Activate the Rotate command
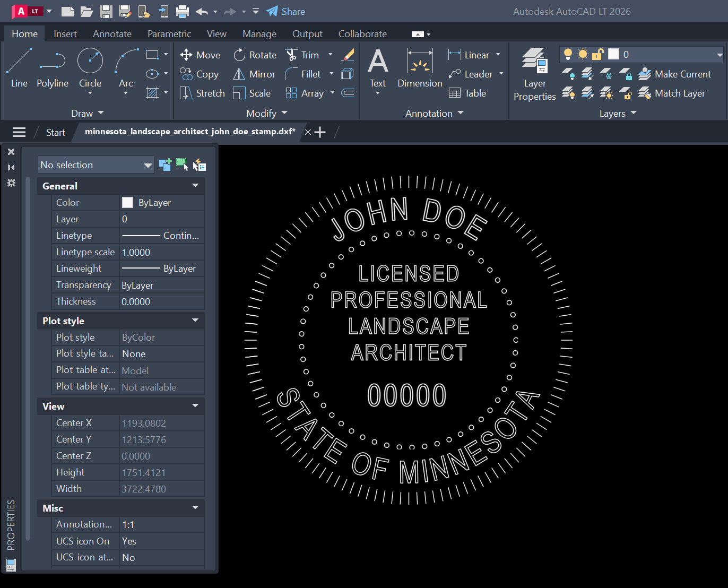This screenshot has height=588, width=728. [x=255, y=55]
